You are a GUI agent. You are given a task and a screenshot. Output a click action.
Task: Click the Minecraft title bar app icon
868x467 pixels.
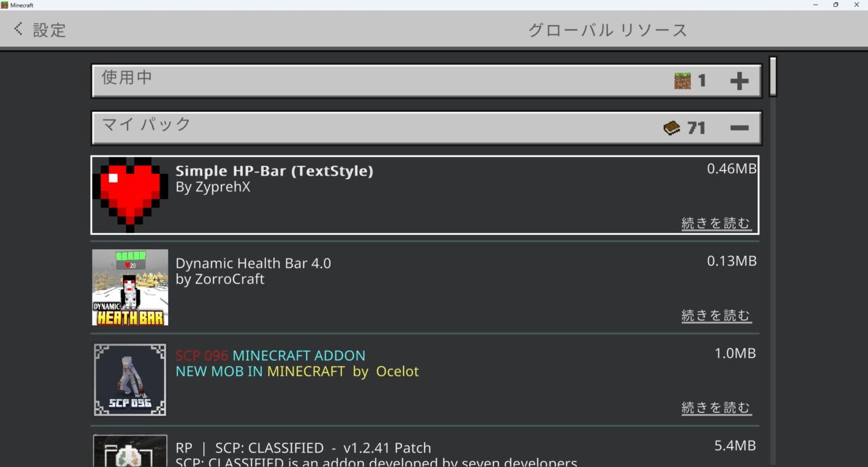pyautogui.click(x=5, y=5)
